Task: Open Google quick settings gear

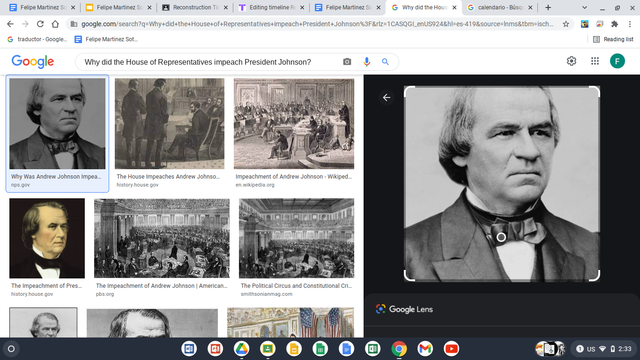Action: [571, 61]
